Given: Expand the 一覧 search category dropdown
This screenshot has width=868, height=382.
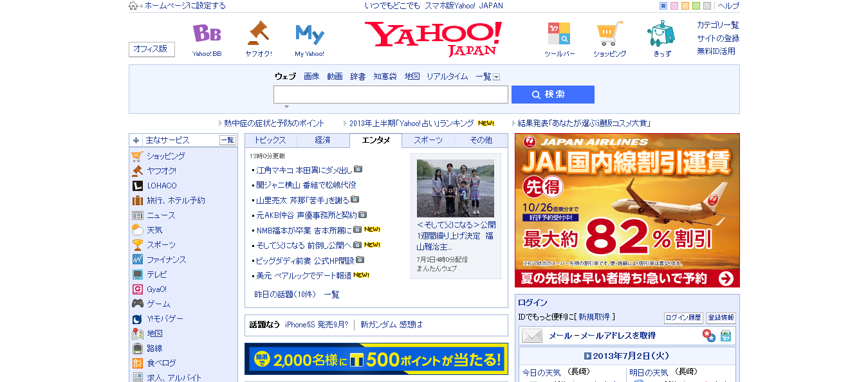Looking at the screenshot, I should (x=497, y=77).
